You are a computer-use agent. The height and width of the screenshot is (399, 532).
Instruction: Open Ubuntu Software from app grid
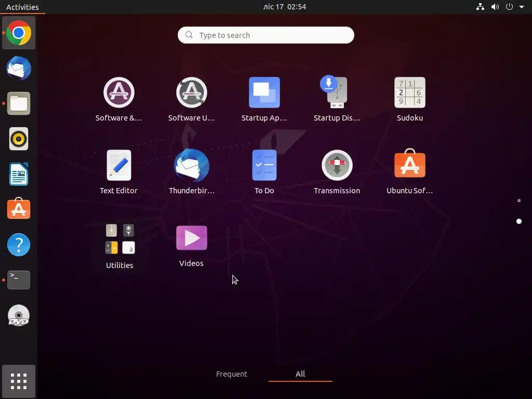pos(409,172)
